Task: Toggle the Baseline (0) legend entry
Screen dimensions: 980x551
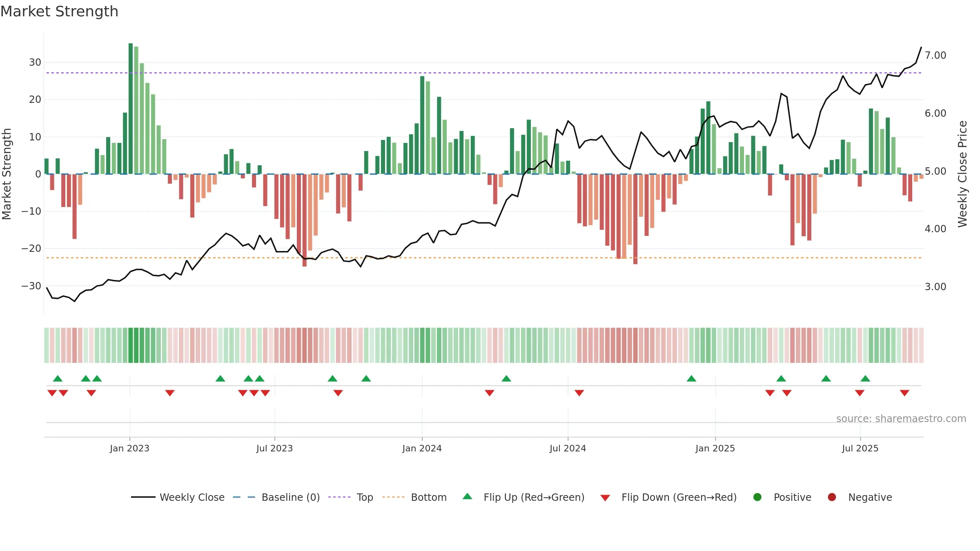Action: [x=276, y=497]
